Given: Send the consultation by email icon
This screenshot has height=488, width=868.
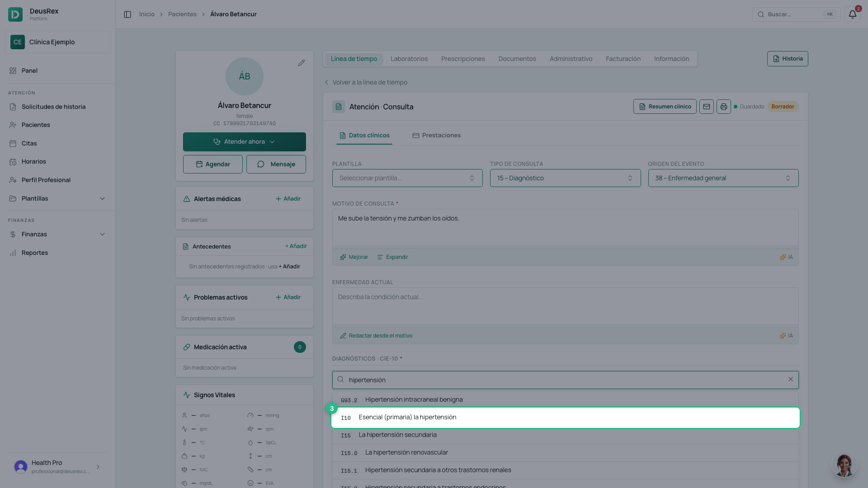Looking at the screenshot, I should [707, 107].
